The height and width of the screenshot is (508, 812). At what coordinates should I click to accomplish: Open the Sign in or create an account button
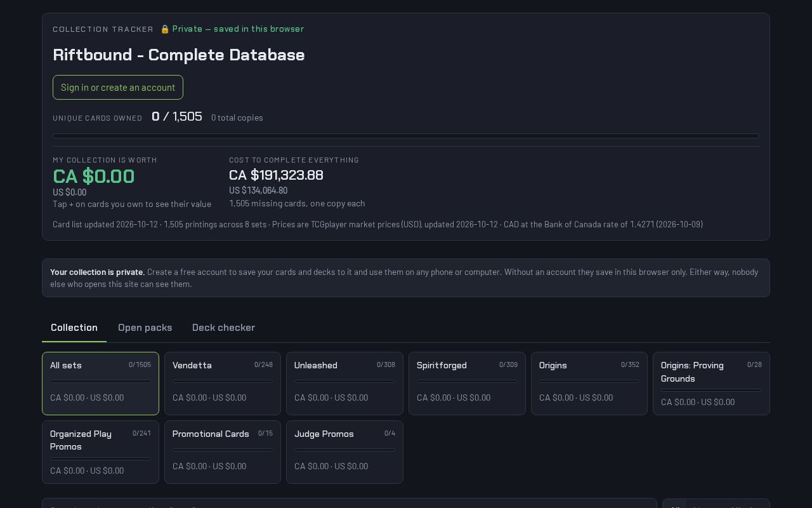(118, 88)
